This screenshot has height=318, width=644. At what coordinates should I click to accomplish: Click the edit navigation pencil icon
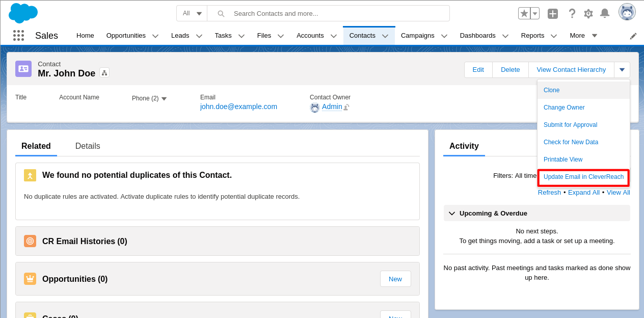coord(633,36)
